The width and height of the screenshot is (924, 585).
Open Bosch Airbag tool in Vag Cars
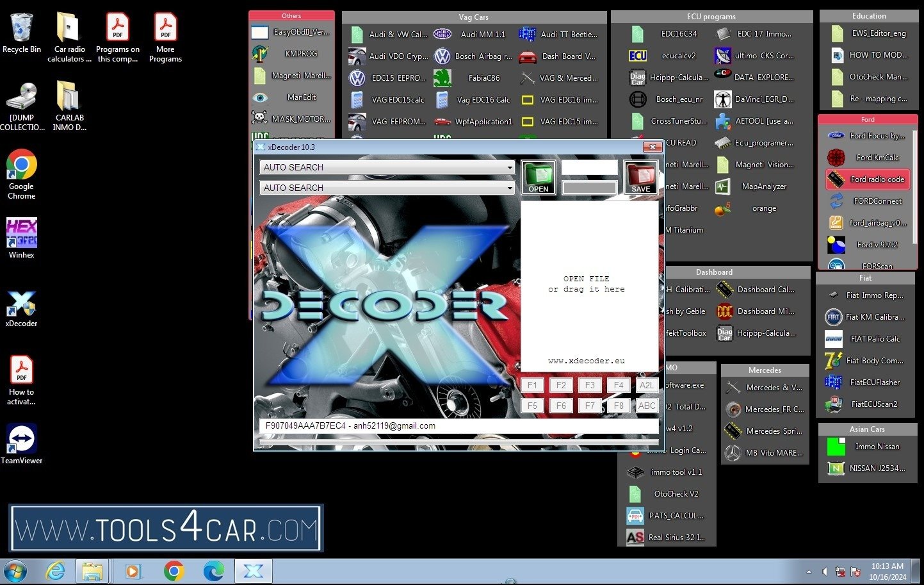[473, 56]
